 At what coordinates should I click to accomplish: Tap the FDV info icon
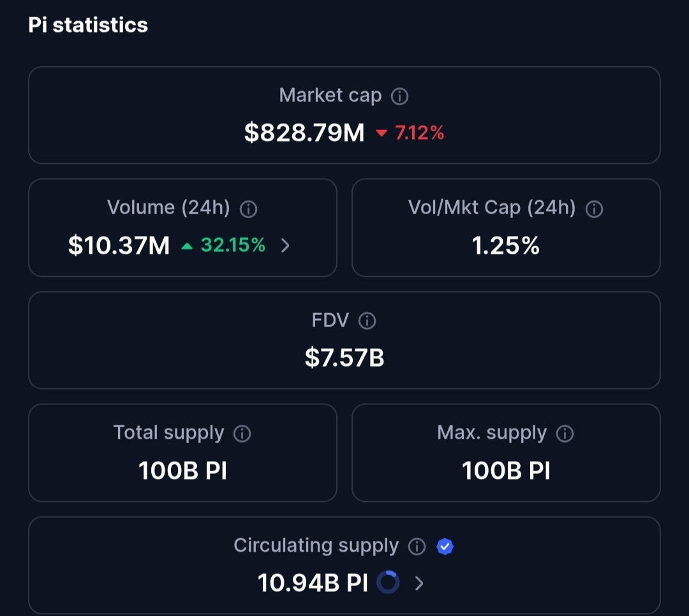click(367, 321)
